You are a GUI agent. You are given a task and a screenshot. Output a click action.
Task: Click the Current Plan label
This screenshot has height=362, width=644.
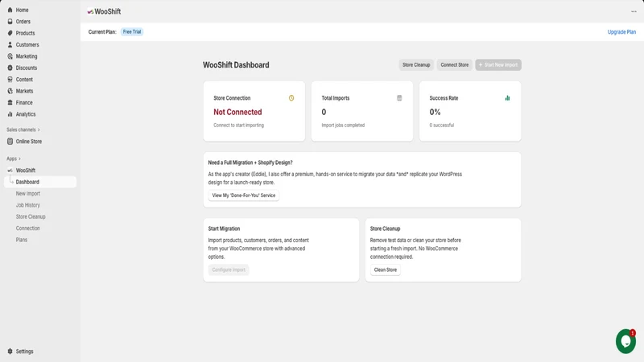pos(102,31)
